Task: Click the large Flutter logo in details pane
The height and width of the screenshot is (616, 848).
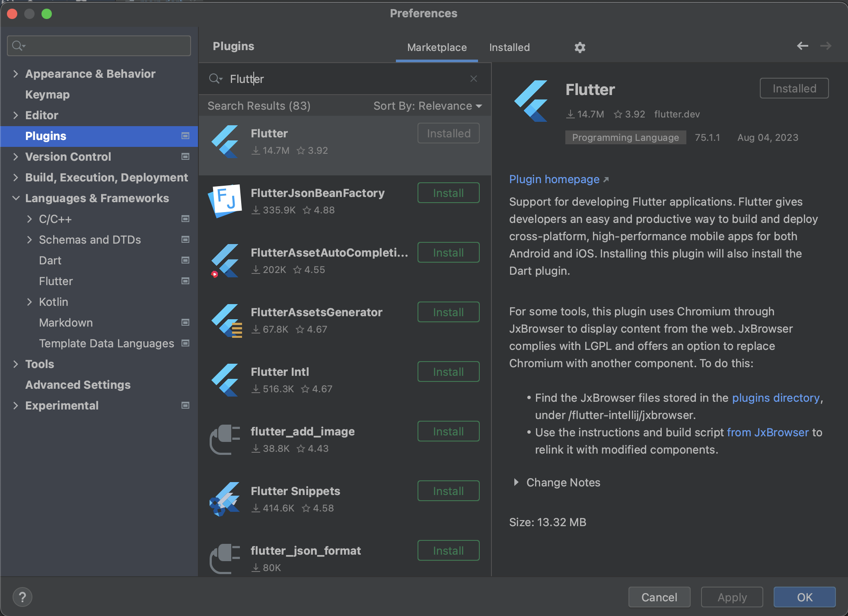Action: click(x=531, y=101)
